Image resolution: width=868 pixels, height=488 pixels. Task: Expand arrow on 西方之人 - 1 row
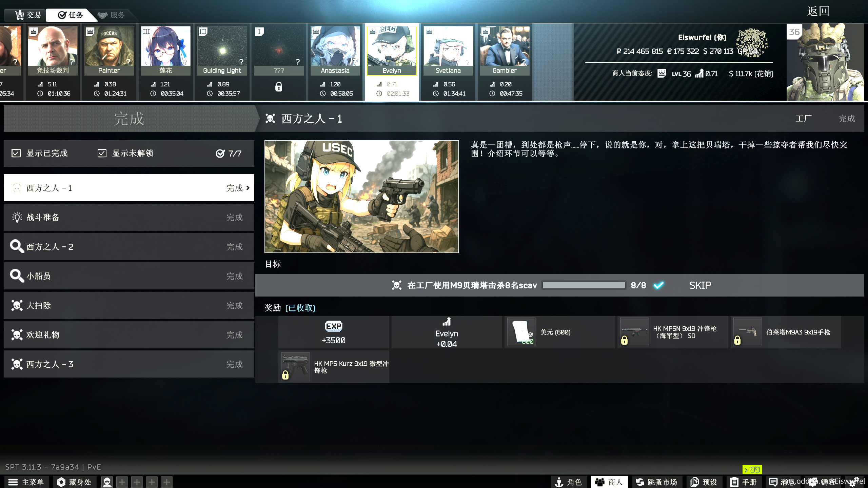248,188
